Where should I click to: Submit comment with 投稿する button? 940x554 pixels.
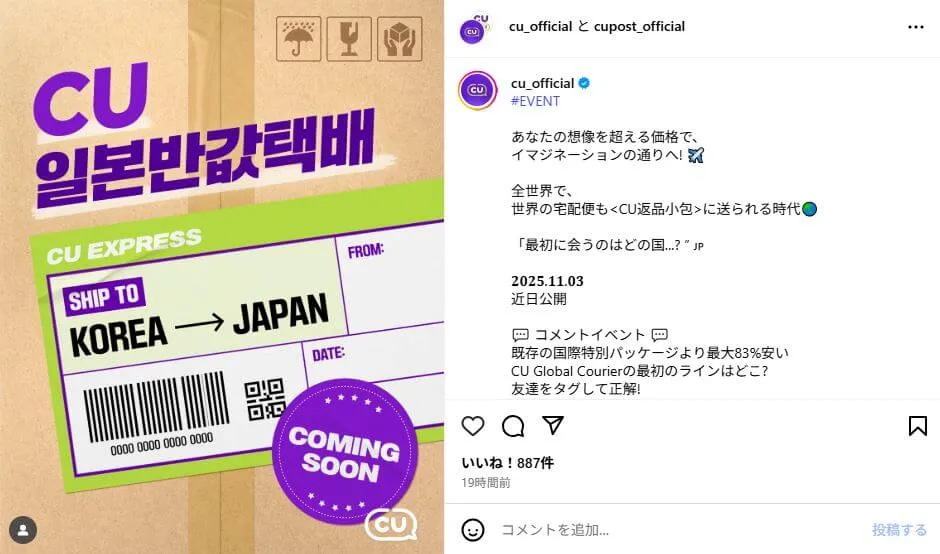tap(899, 530)
